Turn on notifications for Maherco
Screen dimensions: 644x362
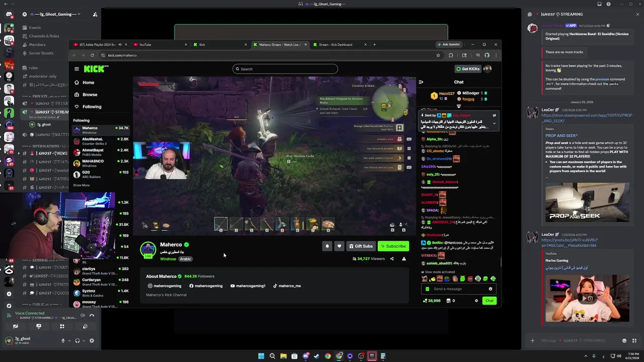[327, 246]
